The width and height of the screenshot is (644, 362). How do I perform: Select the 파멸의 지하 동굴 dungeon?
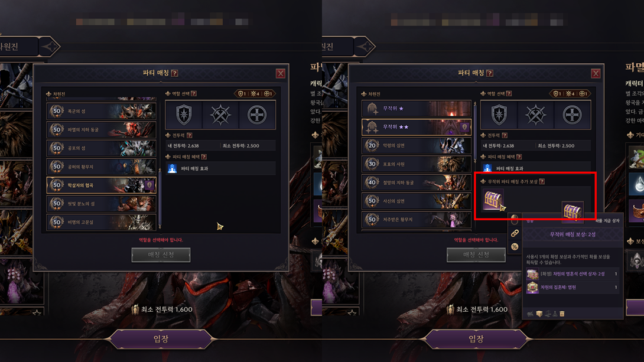tap(101, 130)
